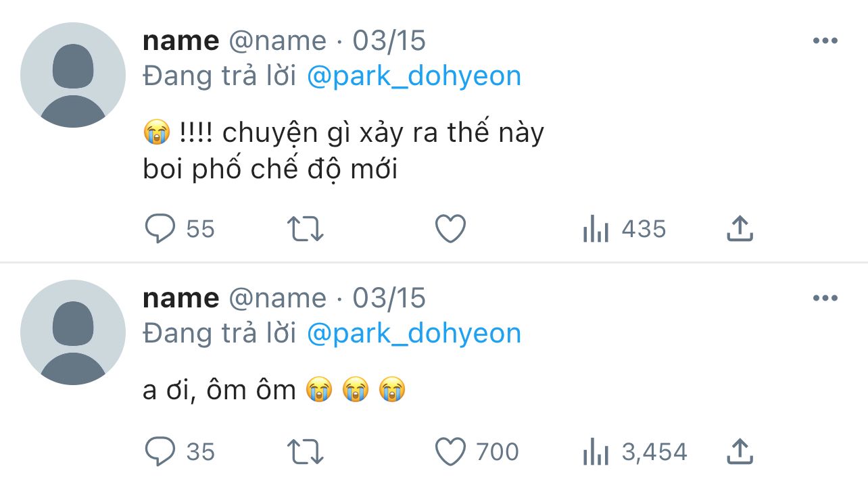Share the first tweet
The width and height of the screenshot is (868, 479).
tap(740, 229)
